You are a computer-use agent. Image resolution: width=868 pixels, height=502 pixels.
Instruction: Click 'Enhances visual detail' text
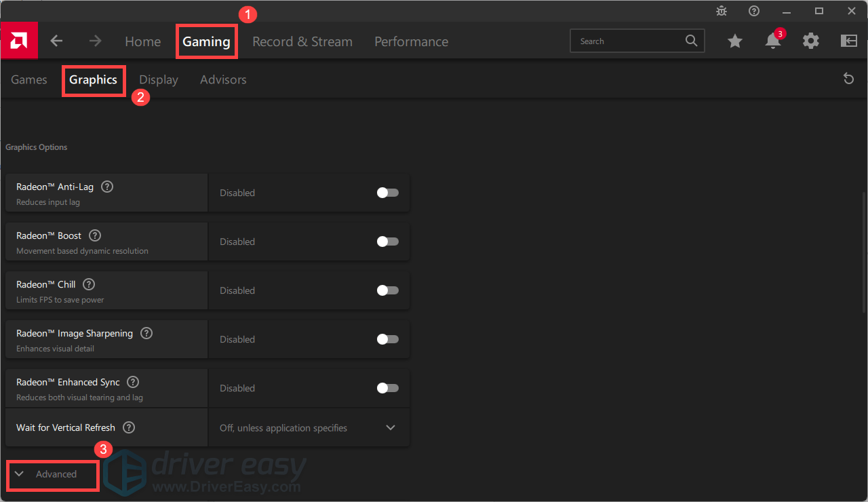pos(56,349)
